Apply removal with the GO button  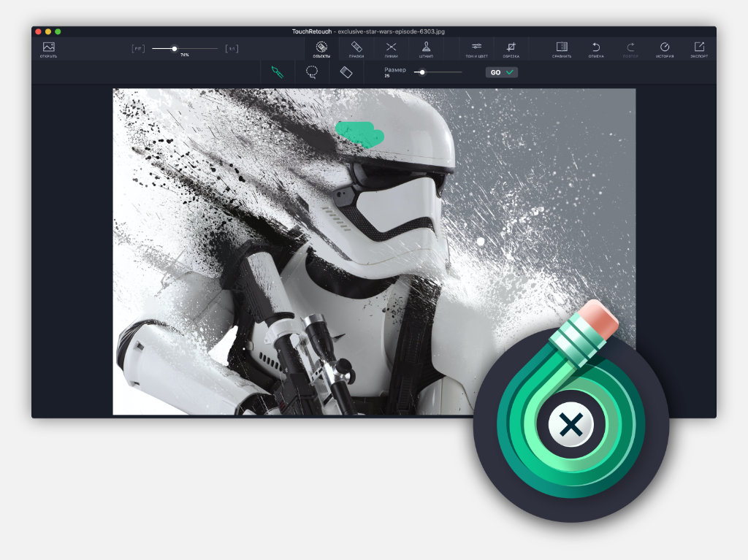coord(501,72)
